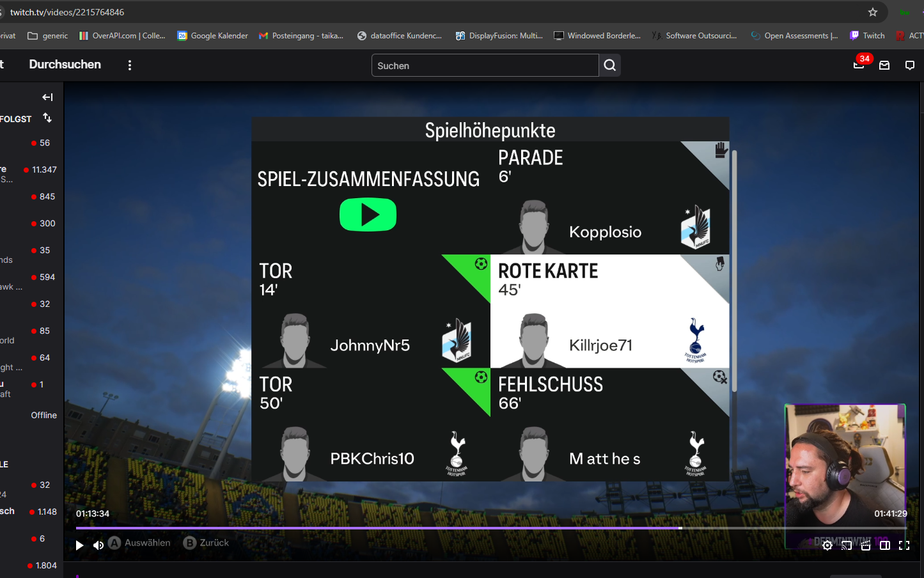Focus the Suchen search field

(485, 65)
